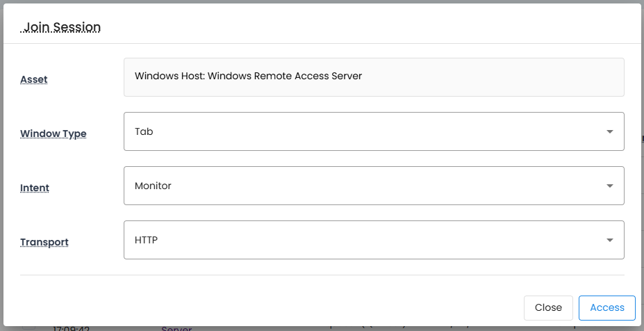644x331 pixels.
Task: Click the Transport field label
Action: click(x=44, y=242)
